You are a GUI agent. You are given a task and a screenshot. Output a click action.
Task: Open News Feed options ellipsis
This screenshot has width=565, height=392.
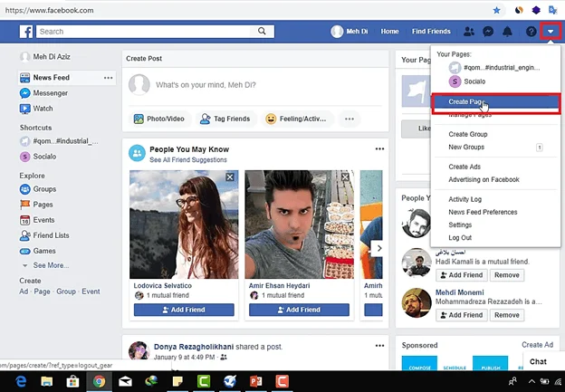(109, 78)
